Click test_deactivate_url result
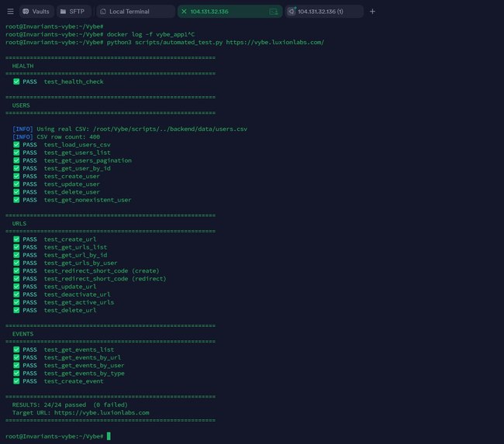The width and height of the screenshot is (504, 444). pos(62,294)
